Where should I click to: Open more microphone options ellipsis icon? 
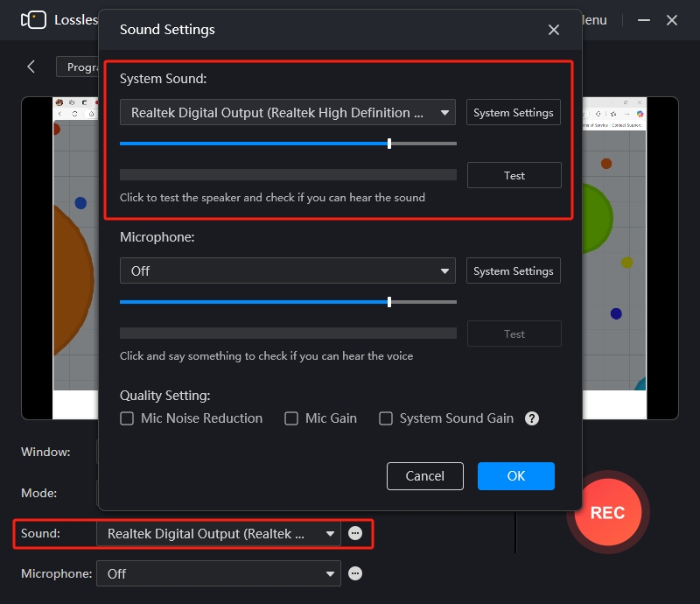click(x=355, y=573)
